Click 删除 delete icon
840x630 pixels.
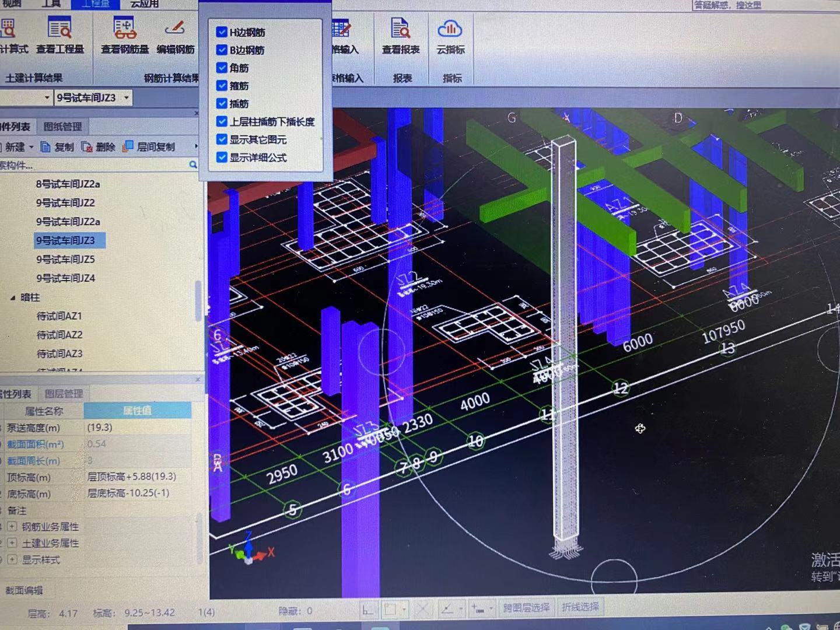[87, 147]
